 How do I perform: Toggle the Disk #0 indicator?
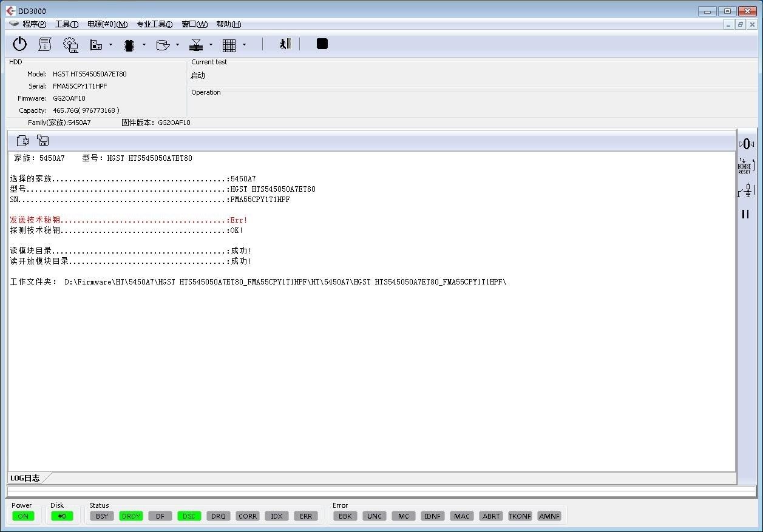coord(61,516)
